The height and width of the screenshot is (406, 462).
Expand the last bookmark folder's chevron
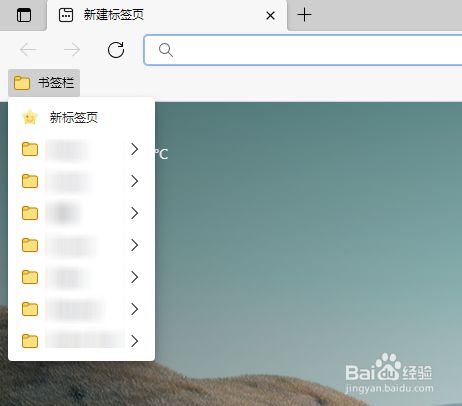tap(134, 341)
